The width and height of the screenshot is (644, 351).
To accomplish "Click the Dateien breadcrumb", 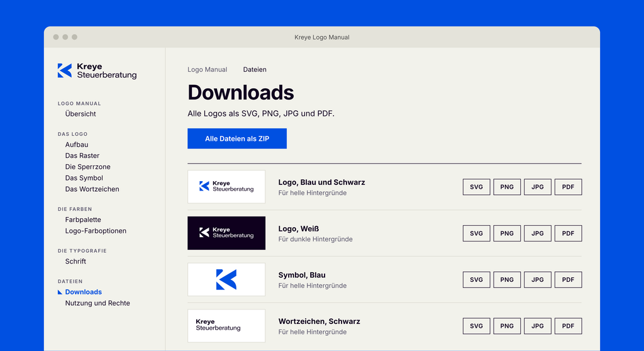I will [255, 69].
